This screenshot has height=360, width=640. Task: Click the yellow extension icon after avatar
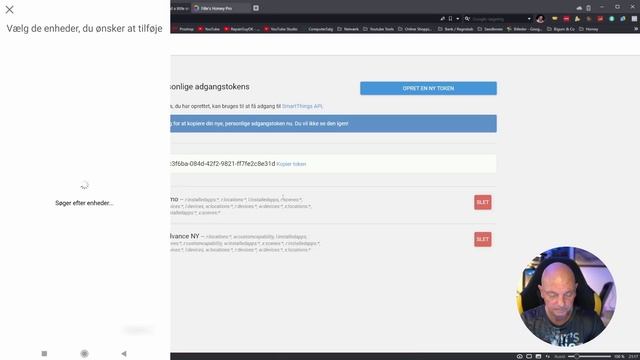554,19
